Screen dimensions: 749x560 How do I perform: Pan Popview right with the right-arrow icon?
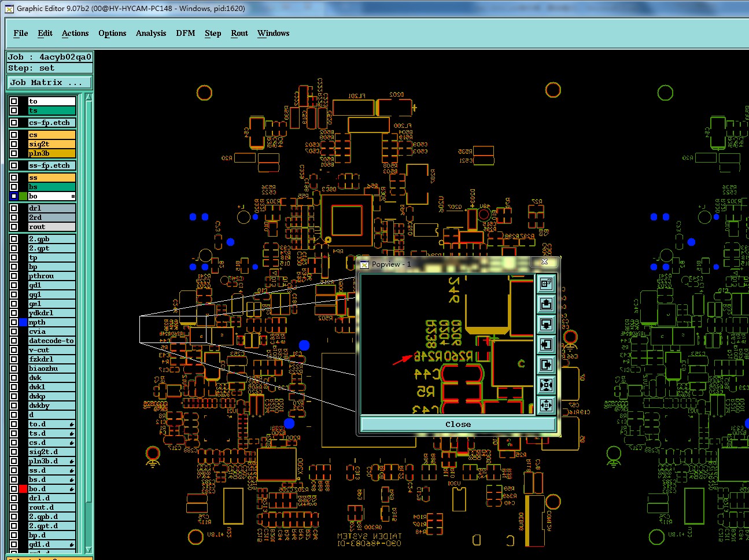pos(546,364)
